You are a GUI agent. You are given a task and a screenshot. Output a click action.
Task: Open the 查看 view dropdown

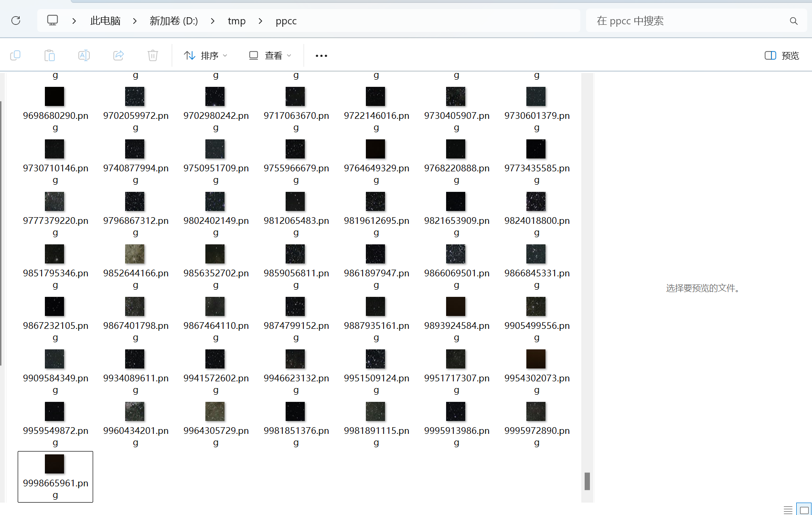click(x=270, y=55)
